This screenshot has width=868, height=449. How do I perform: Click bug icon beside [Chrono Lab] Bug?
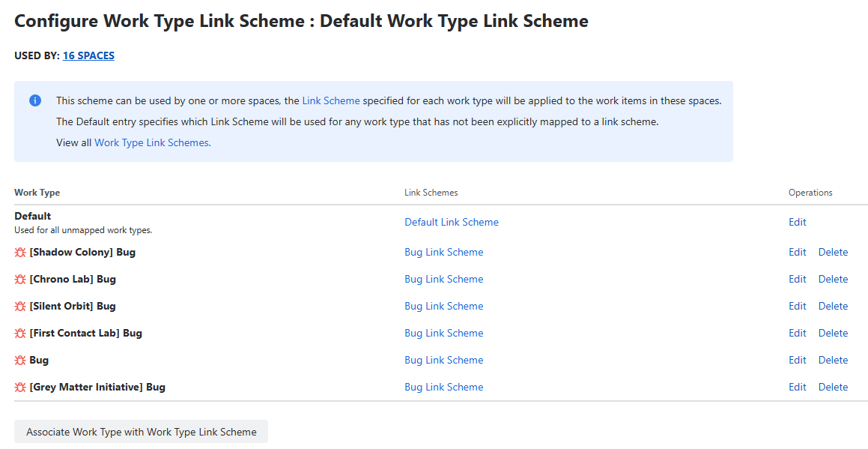coord(20,280)
